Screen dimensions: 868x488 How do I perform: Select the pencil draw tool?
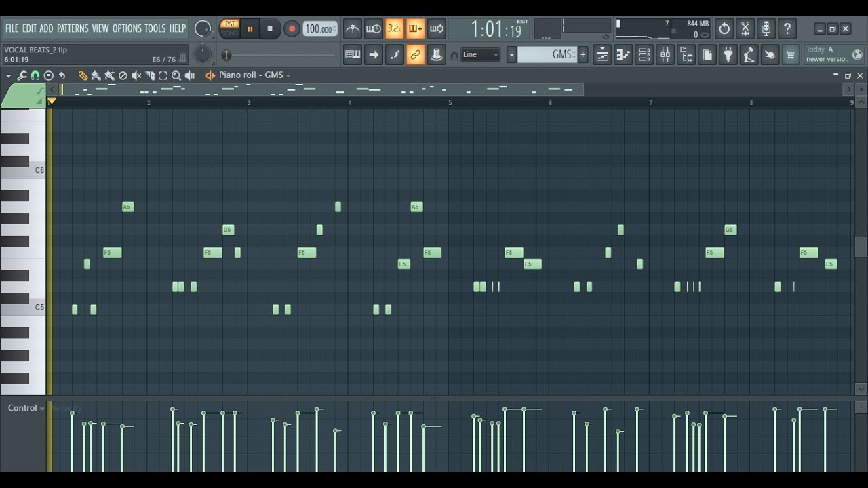pyautogui.click(x=83, y=75)
